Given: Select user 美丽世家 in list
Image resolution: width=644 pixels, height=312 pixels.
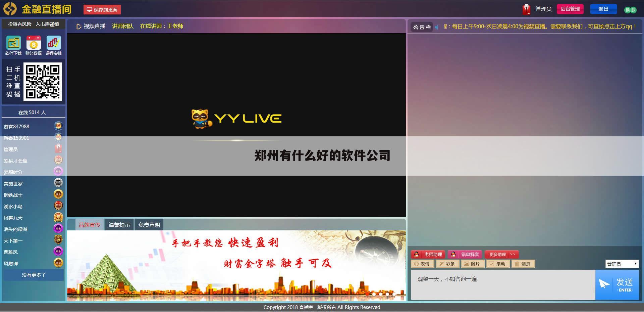Looking at the screenshot, I should click(x=34, y=183).
